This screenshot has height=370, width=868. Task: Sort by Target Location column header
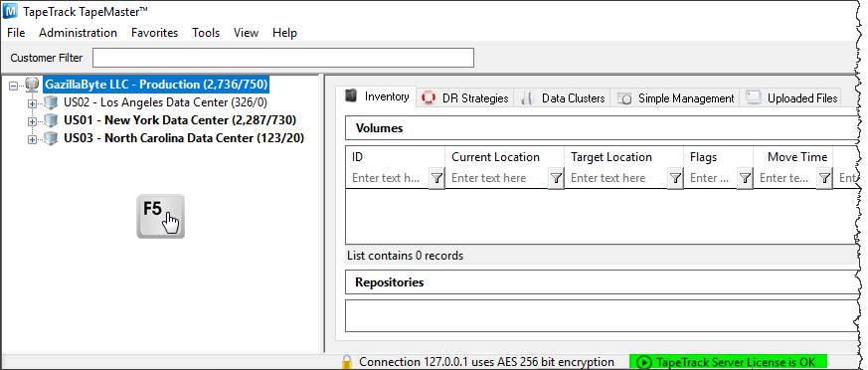pyautogui.click(x=623, y=157)
